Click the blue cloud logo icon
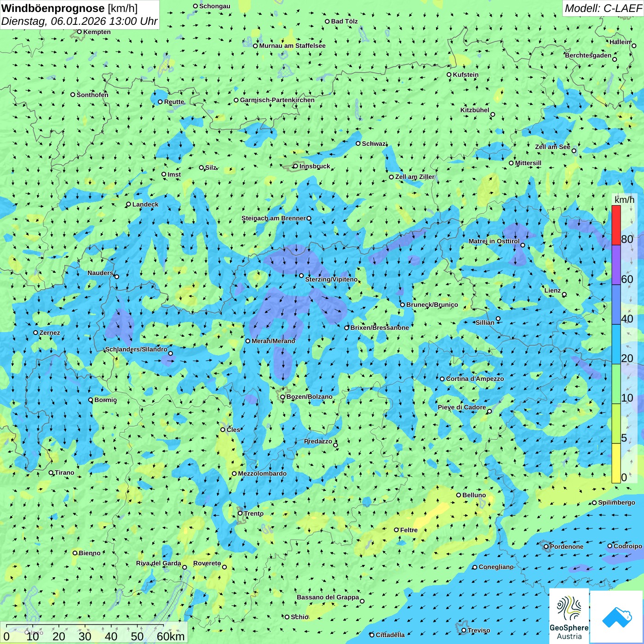This screenshot has height=644, width=644. [617, 617]
